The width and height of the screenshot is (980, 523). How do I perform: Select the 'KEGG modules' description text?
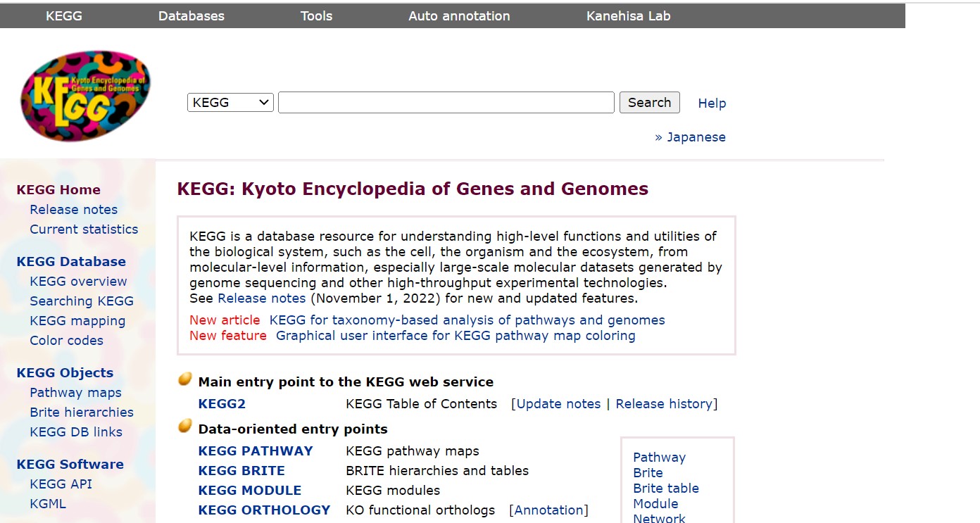click(x=393, y=491)
